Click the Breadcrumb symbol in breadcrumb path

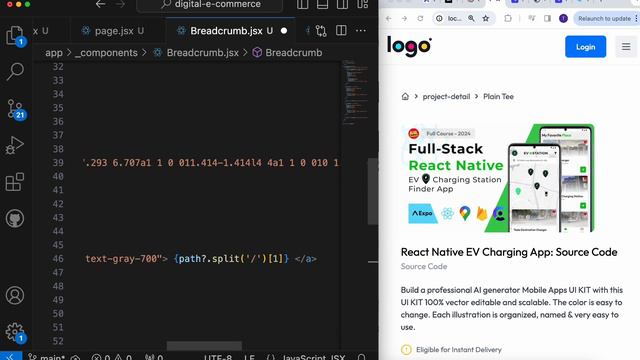pos(287,53)
